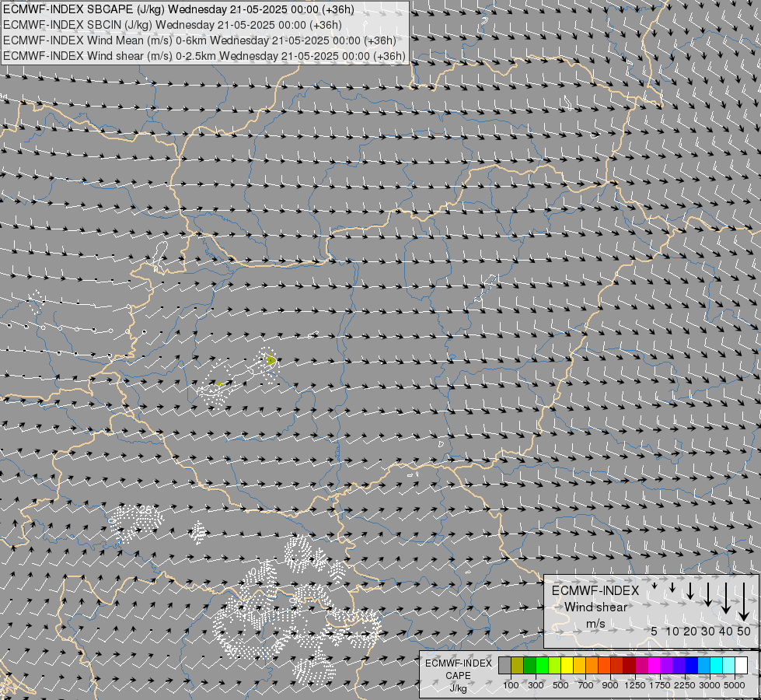Click the 10 m/s wind shear arrow in legend
The width and height of the screenshot is (761, 700).
672,587
